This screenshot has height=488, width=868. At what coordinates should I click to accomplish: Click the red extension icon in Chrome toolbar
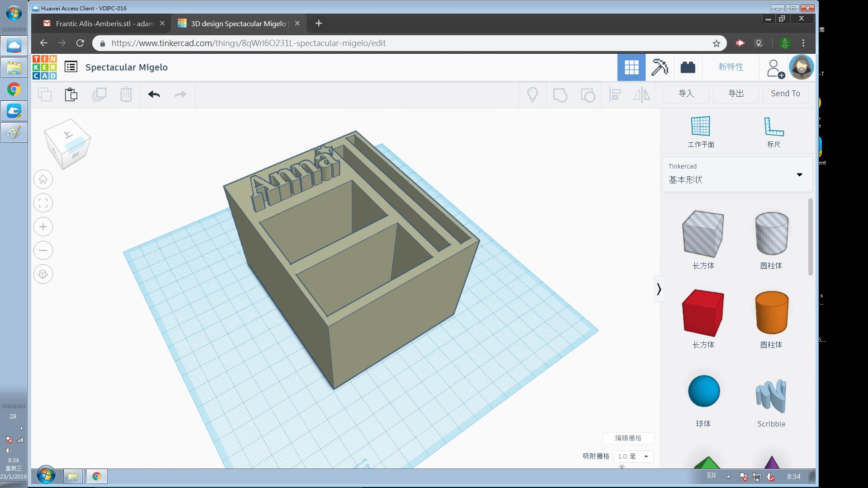(740, 43)
